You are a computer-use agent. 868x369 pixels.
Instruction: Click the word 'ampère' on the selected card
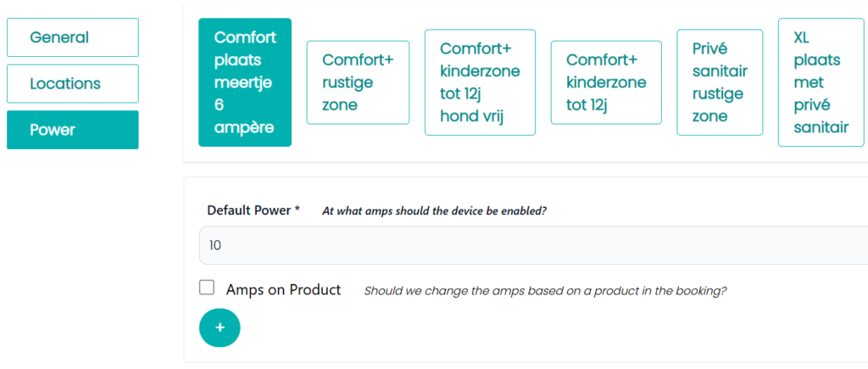pos(245,127)
